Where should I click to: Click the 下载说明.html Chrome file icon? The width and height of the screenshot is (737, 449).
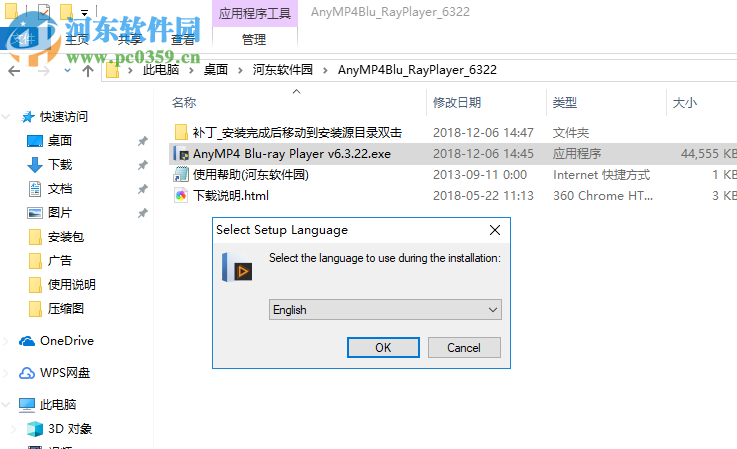point(181,196)
